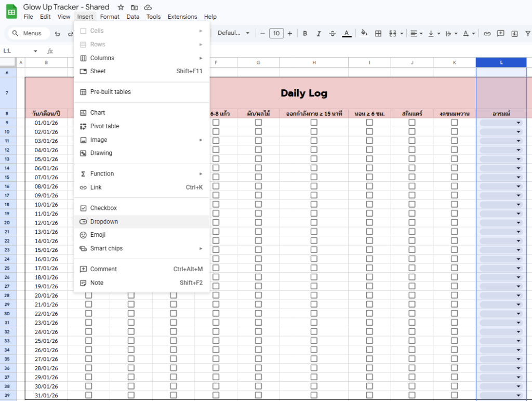Increase font size with plus button
Viewport: 532px width, 401px height.
tap(290, 33)
